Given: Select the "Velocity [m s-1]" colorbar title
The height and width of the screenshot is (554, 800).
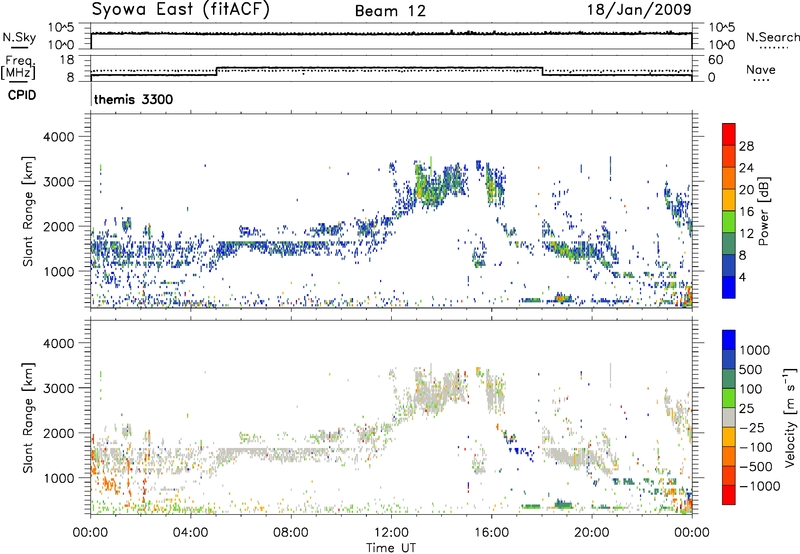Looking at the screenshot, I should (790, 417).
